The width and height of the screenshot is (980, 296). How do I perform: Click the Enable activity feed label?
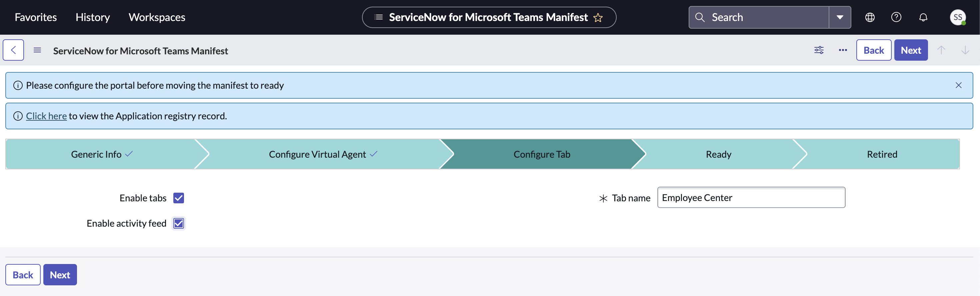pos(126,223)
